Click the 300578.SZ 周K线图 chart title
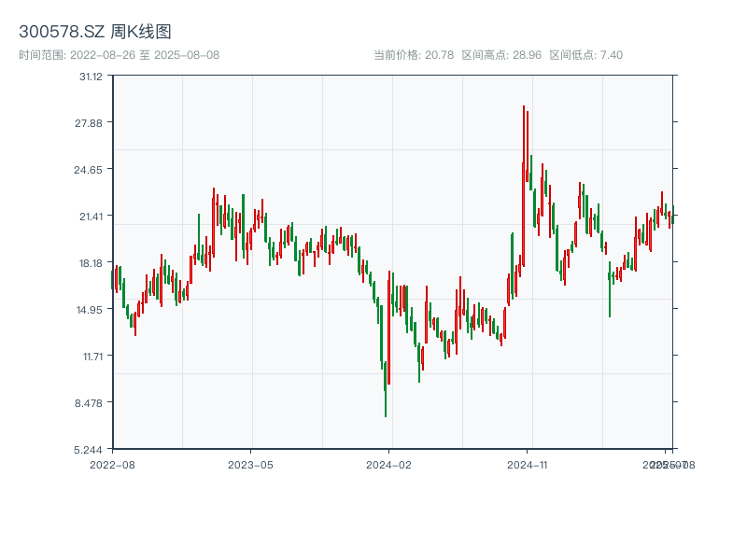 [95, 33]
